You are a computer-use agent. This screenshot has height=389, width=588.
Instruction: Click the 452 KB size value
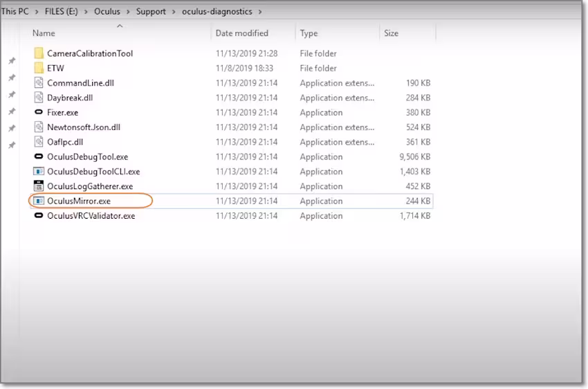418,186
